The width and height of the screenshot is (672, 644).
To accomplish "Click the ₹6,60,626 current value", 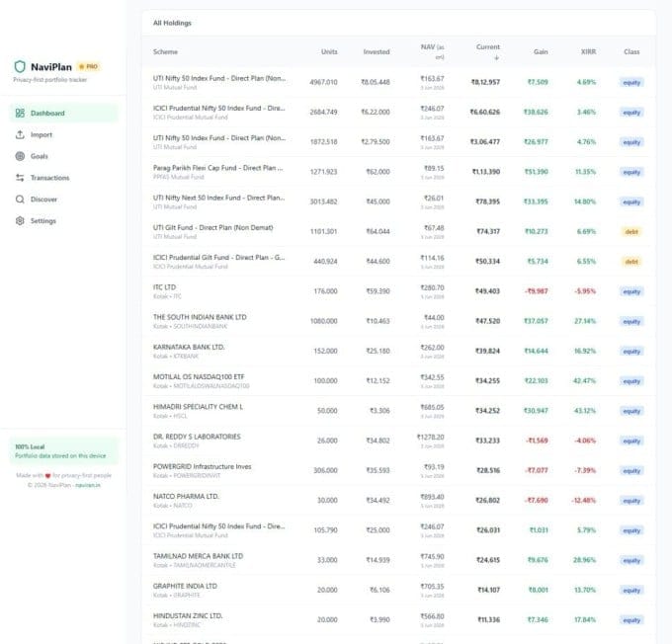I will (x=484, y=113).
